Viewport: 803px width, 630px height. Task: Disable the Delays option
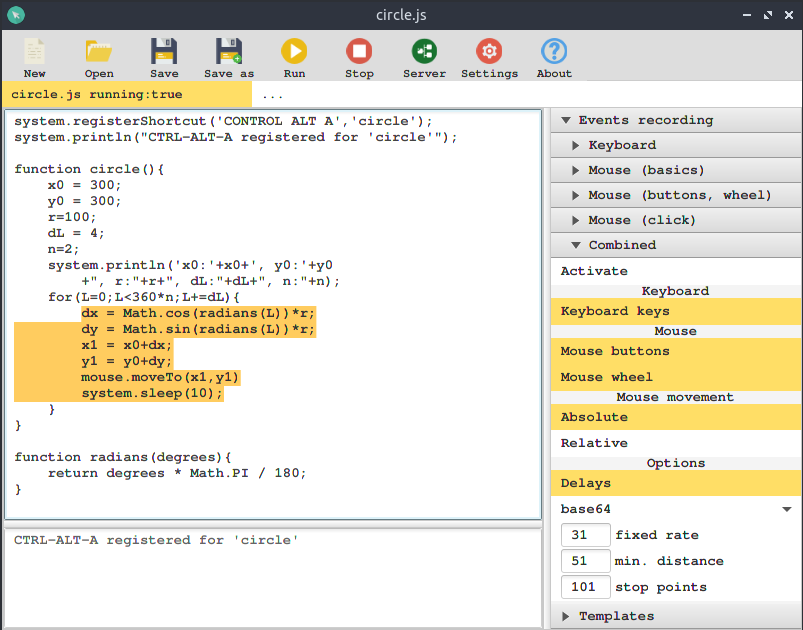point(676,483)
